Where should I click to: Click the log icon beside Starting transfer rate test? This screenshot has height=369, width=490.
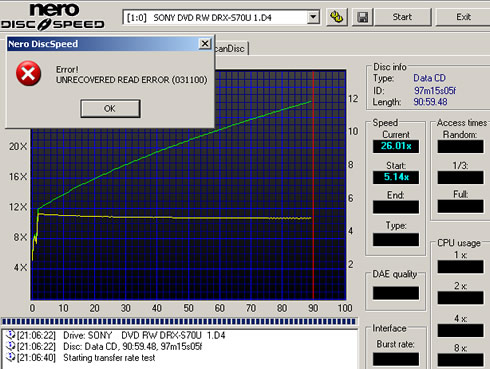pyautogui.click(x=11, y=357)
